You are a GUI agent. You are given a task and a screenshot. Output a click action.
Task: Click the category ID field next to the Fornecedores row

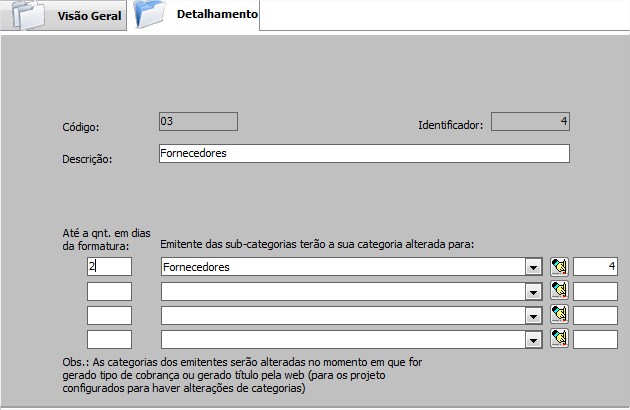(595, 267)
